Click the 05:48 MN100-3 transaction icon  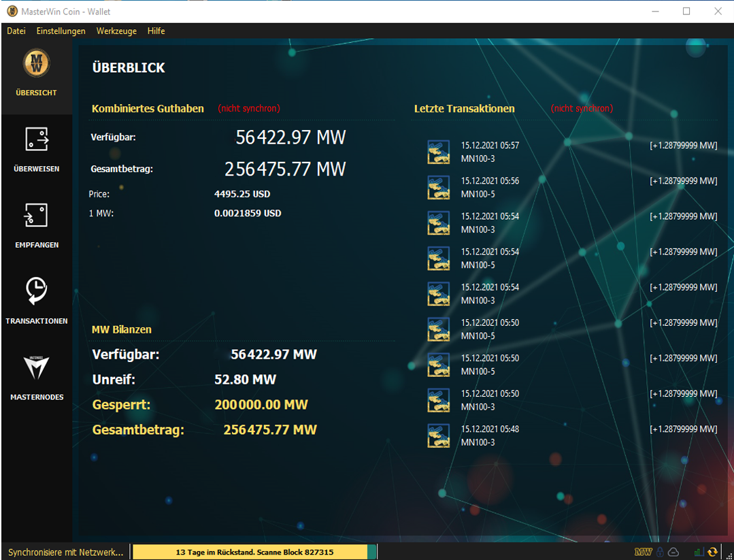438,435
